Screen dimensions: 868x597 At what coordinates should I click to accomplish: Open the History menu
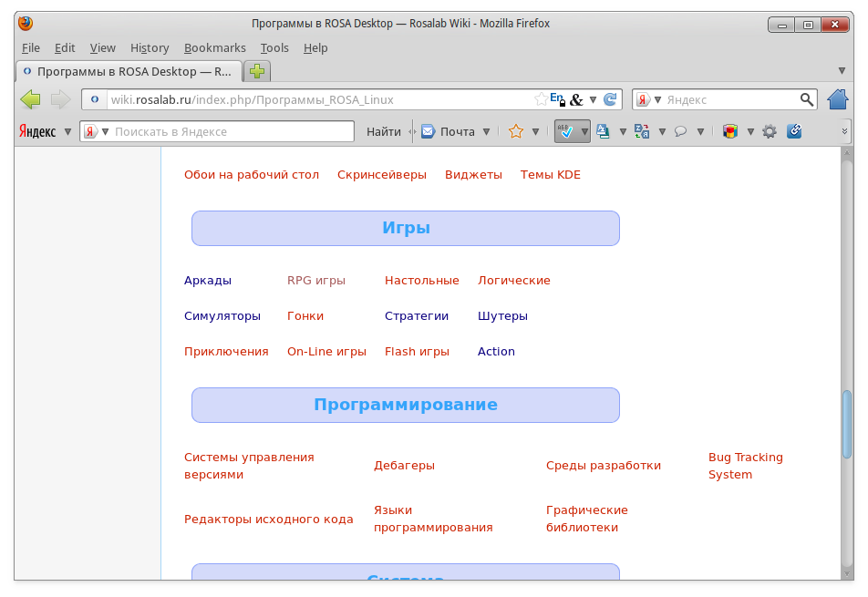150,47
